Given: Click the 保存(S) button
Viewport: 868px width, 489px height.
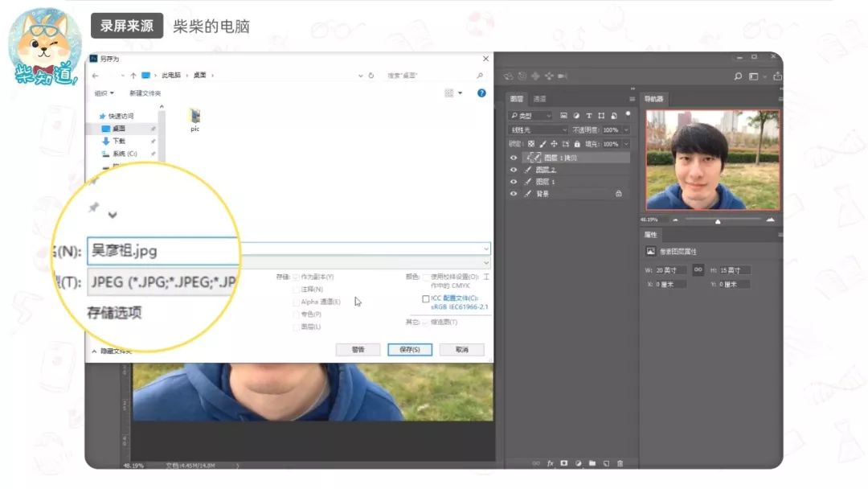Looking at the screenshot, I should tap(410, 350).
